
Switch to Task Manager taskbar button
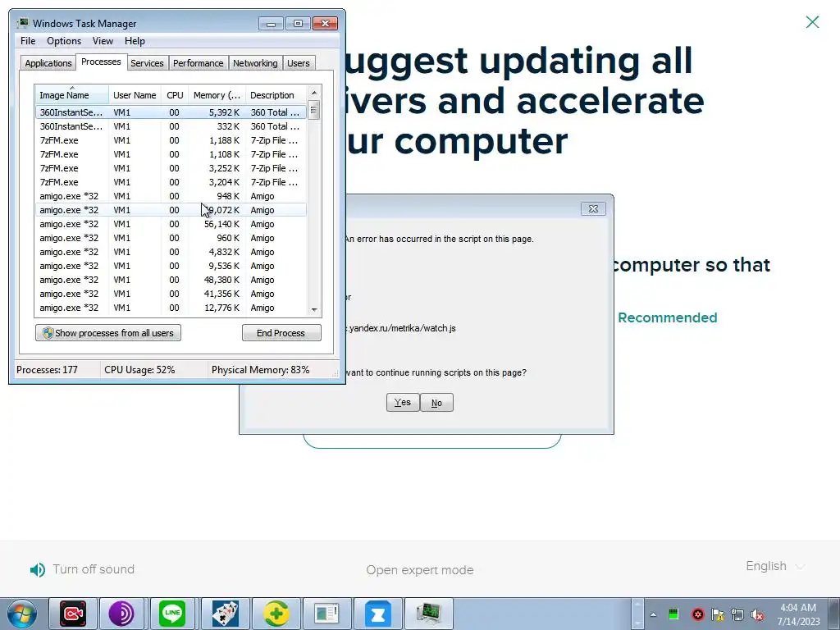pyautogui.click(x=429, y=614)
